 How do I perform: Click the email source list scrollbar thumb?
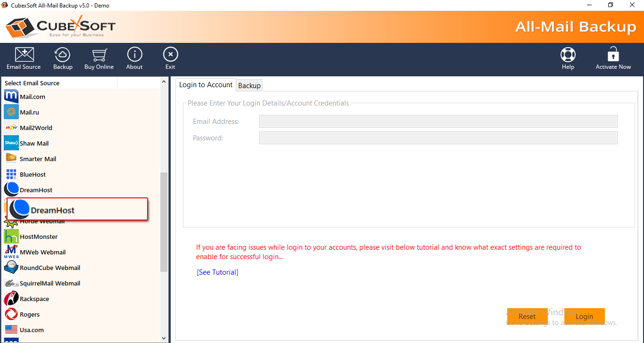click(x=164, y=221)
